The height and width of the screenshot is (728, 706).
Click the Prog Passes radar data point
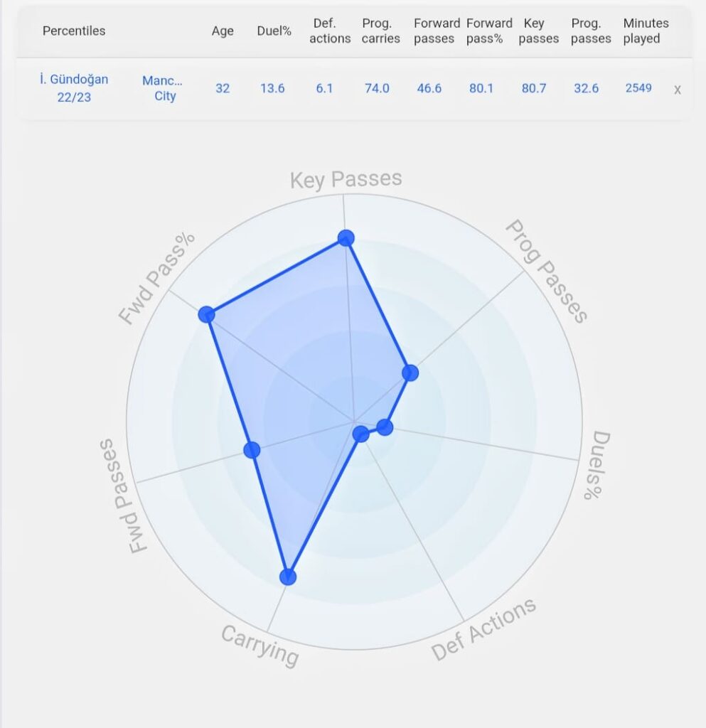click(x=410, y=373)
